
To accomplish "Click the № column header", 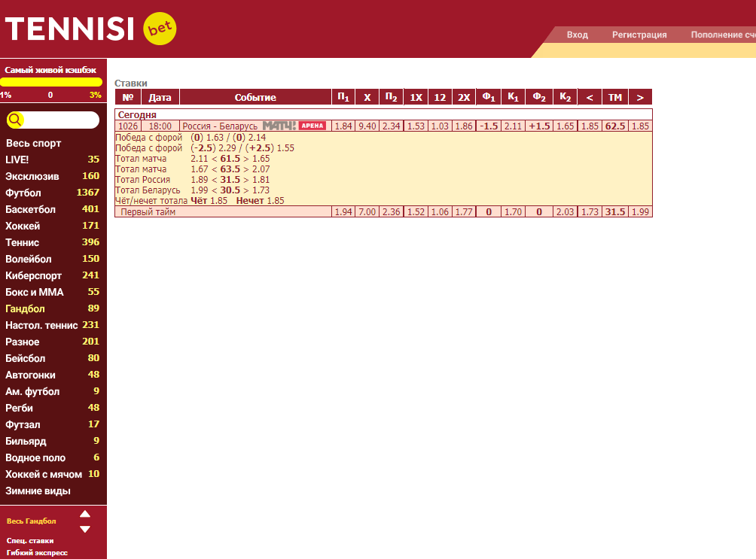I will tap(128, 97).
